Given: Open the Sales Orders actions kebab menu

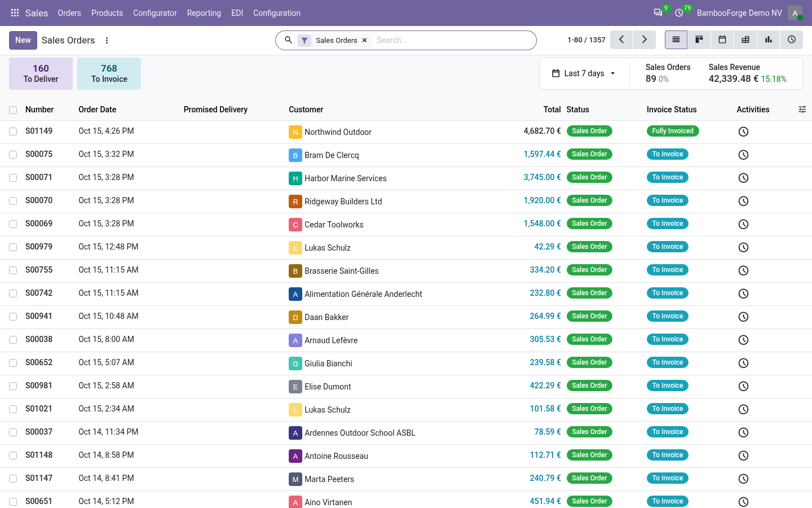Looking at the screenshot, I should pos(107,41).
